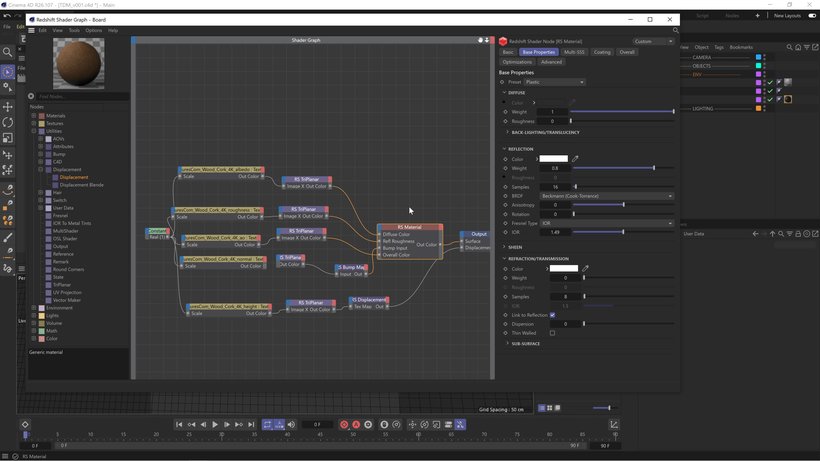The height and width of the screenshot is (461, 820).
Task: Click the eyedropper beside Refraction Color
Action: click(585, 268)
